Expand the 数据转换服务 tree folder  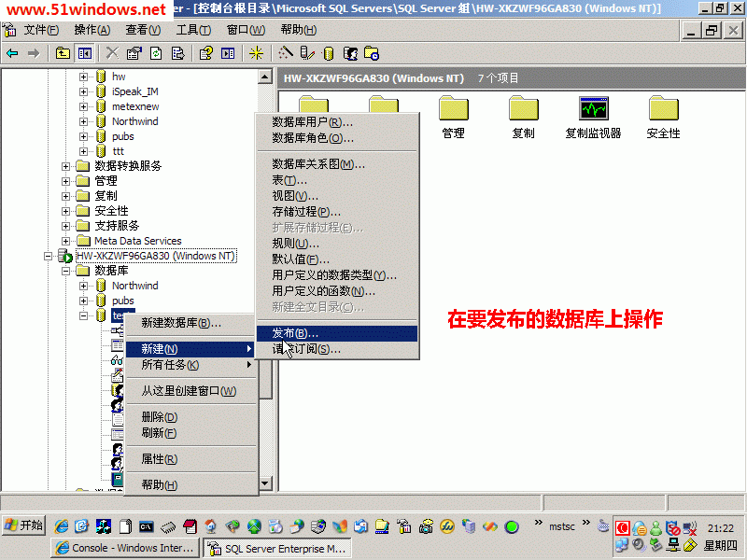point(66,166)
